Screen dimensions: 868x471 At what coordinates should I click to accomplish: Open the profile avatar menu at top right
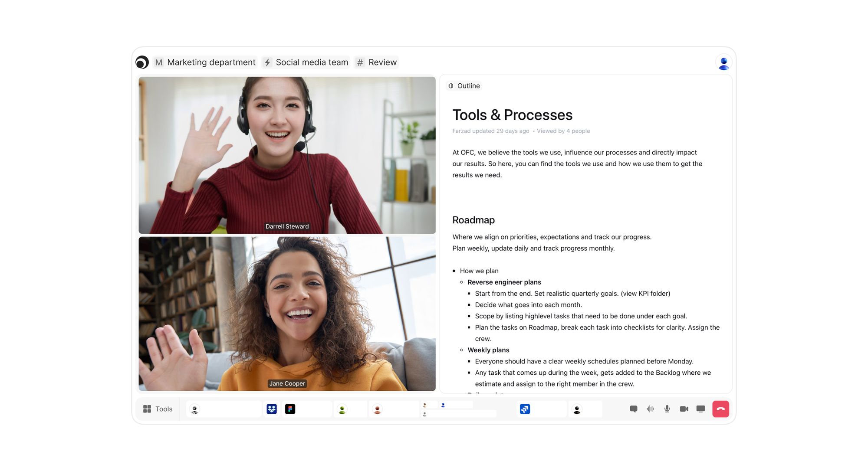pos(723,62)
